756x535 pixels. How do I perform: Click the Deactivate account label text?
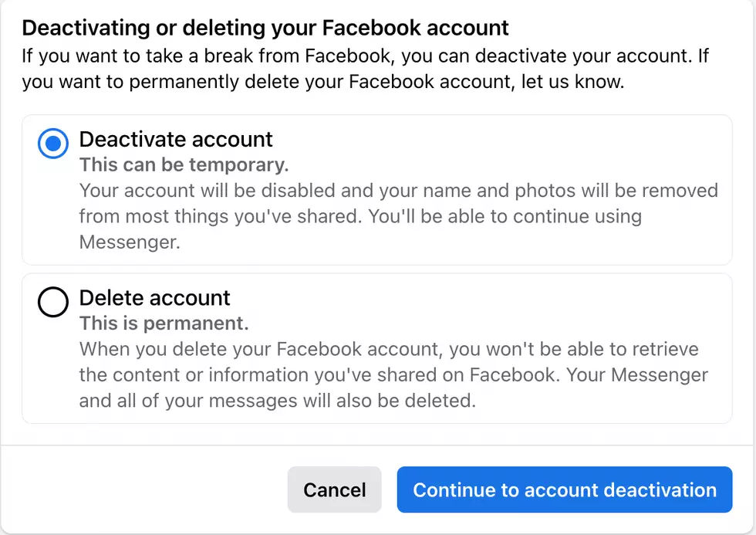point(176,141)
